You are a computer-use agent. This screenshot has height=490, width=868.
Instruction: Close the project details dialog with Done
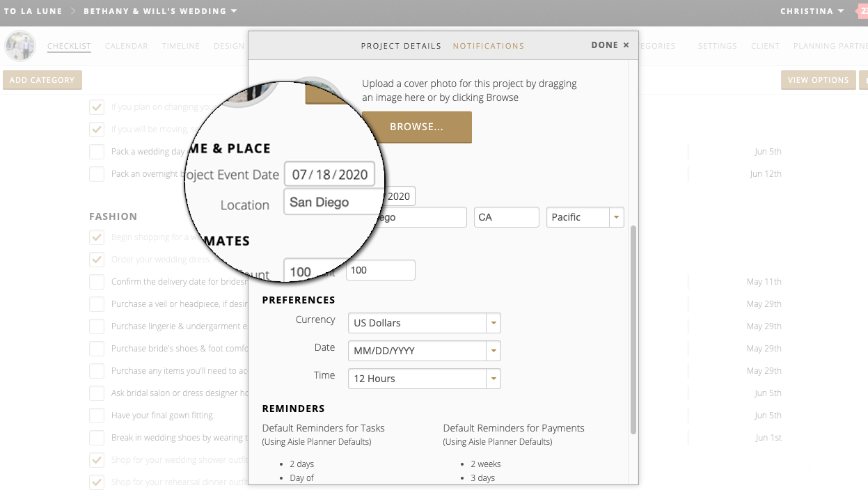click(610, 45)
